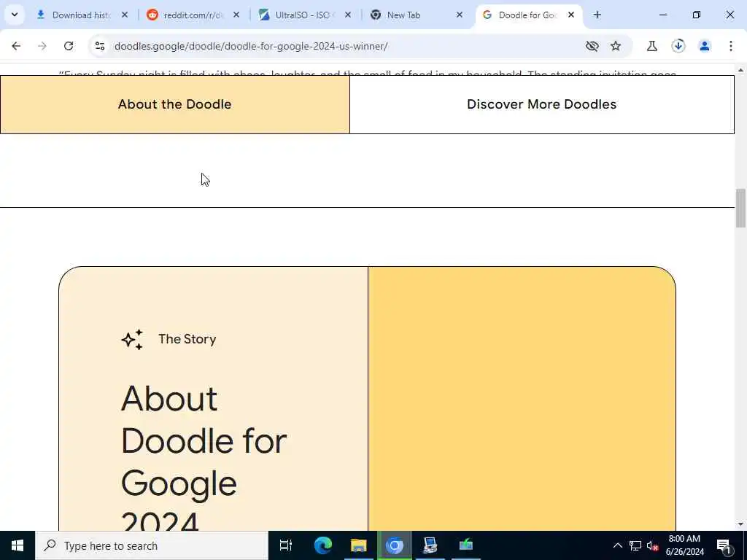Open the network status tray icon

click(635, 545)
